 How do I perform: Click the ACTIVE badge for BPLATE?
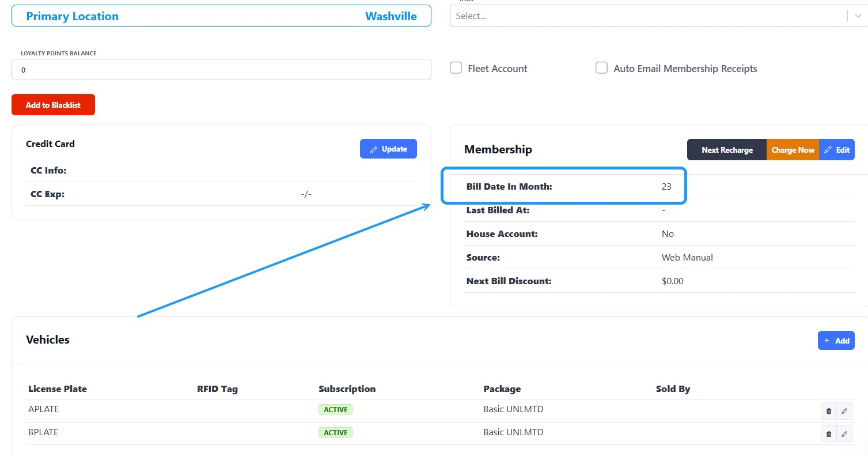click(335, 433)
